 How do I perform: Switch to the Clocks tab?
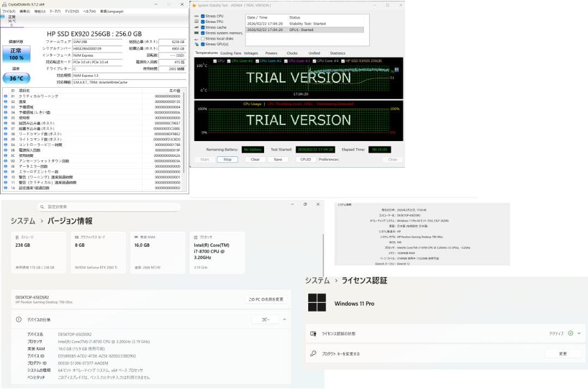(292, 53)
